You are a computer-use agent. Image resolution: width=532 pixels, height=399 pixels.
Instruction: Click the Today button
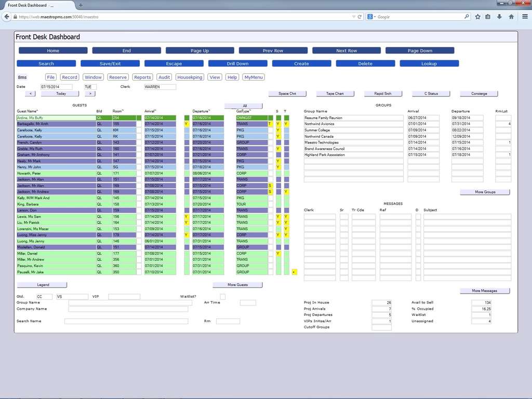tap(59, 93)
